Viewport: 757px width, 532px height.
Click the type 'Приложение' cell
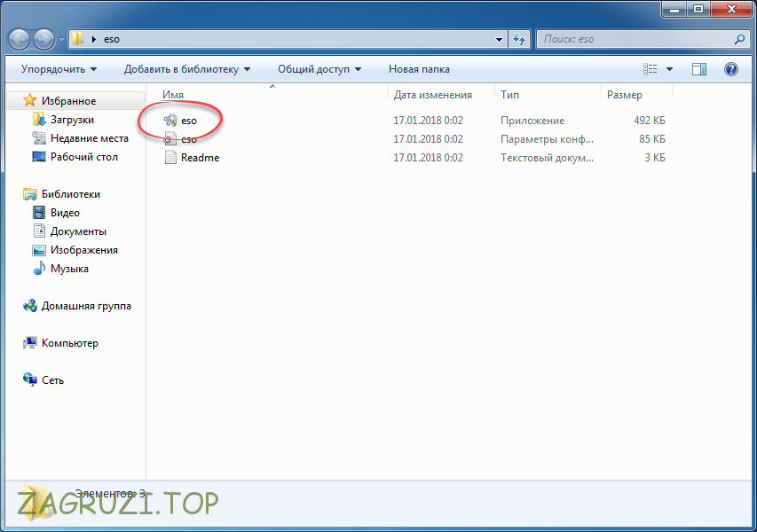532,121
